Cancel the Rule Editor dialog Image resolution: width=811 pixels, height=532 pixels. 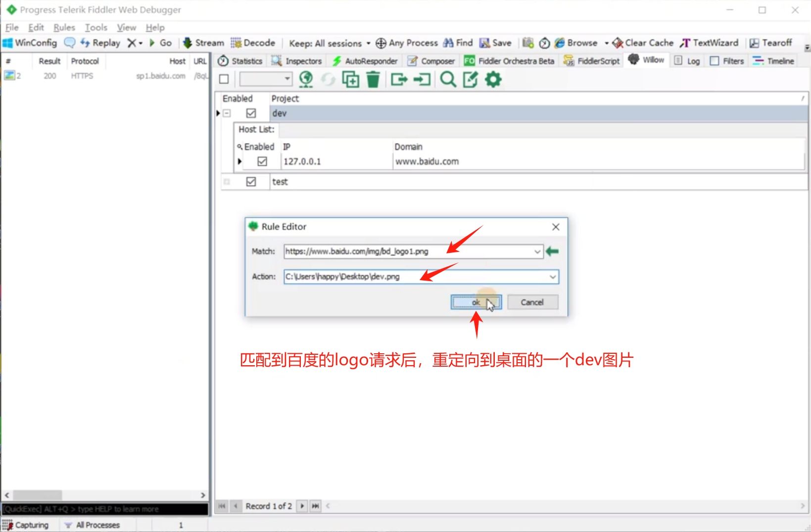tap(532, 302)
